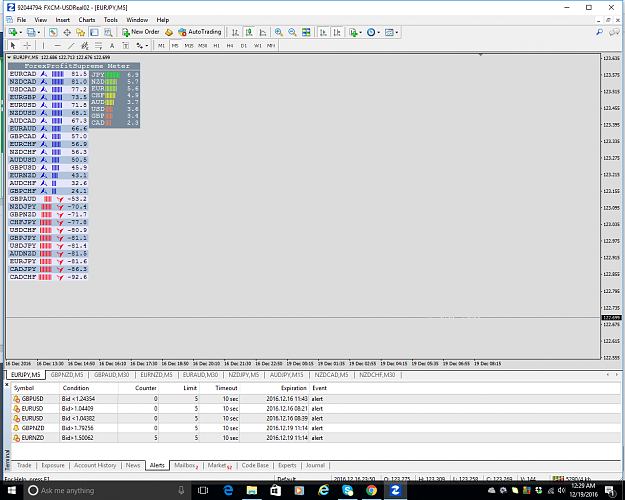This screenshot has width=625, height=500.
Task: Select the Equidistant Channel tool
Action: pyautogui.click(x=85, y=45)
